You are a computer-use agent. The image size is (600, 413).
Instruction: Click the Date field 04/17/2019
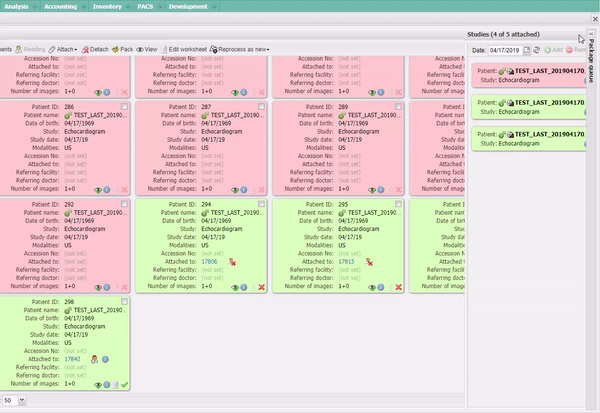(505, 50)
